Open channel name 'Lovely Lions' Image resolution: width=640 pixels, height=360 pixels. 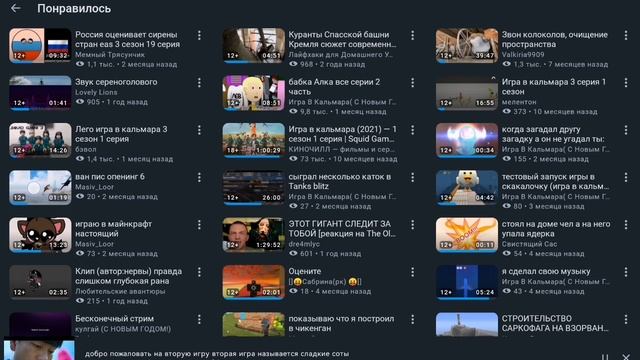[x=96, y=92]
